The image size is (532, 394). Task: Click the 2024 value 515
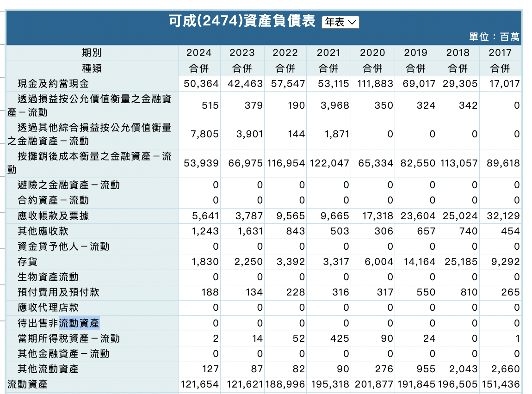[210, 105]
